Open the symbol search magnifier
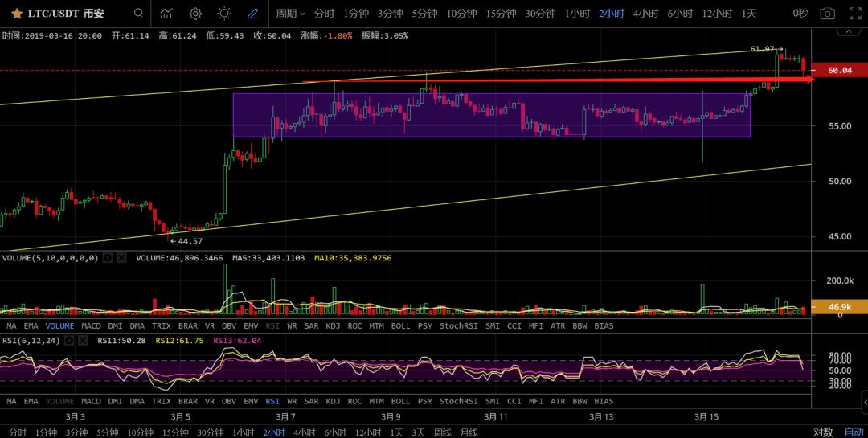Viewport: 868px width, 438px height. click(x=139, y=14)
